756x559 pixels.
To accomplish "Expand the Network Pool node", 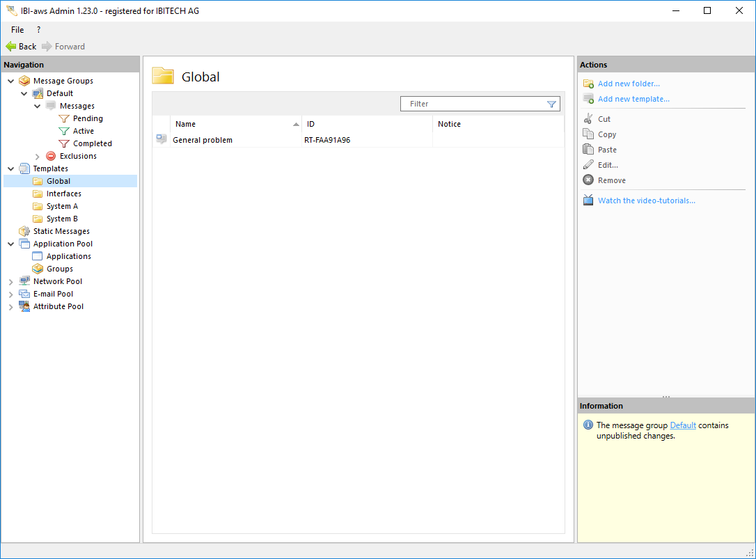I will (x=10, y=282).
